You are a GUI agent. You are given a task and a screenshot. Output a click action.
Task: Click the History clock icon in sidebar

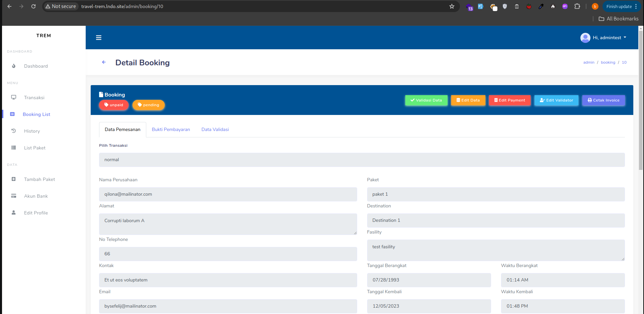(14, 131)
